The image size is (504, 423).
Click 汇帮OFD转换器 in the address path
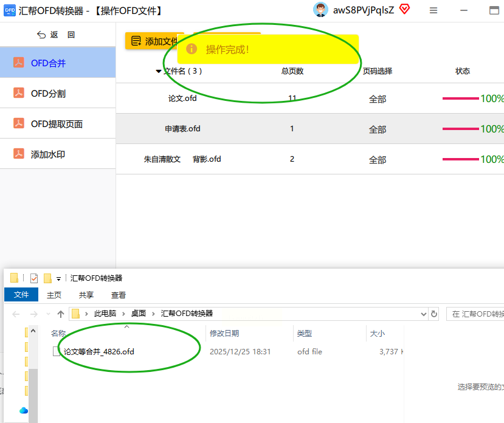coord(187,314)
